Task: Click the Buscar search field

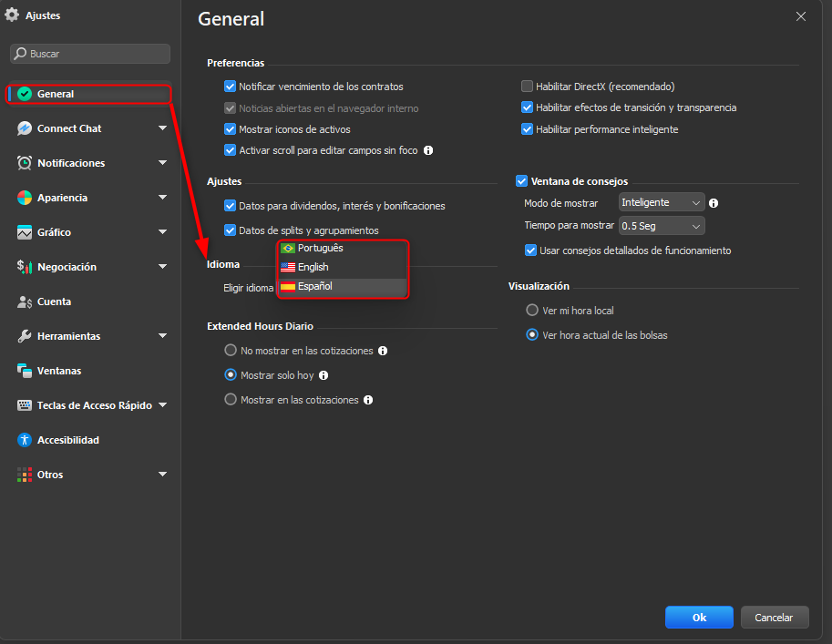Action: (x=90, y=54)
